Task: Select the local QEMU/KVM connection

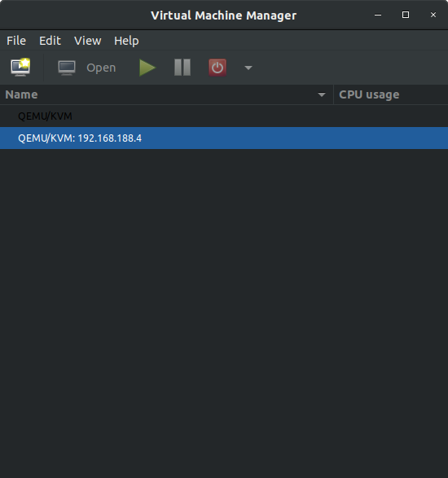Action: [x=224, y=116]
